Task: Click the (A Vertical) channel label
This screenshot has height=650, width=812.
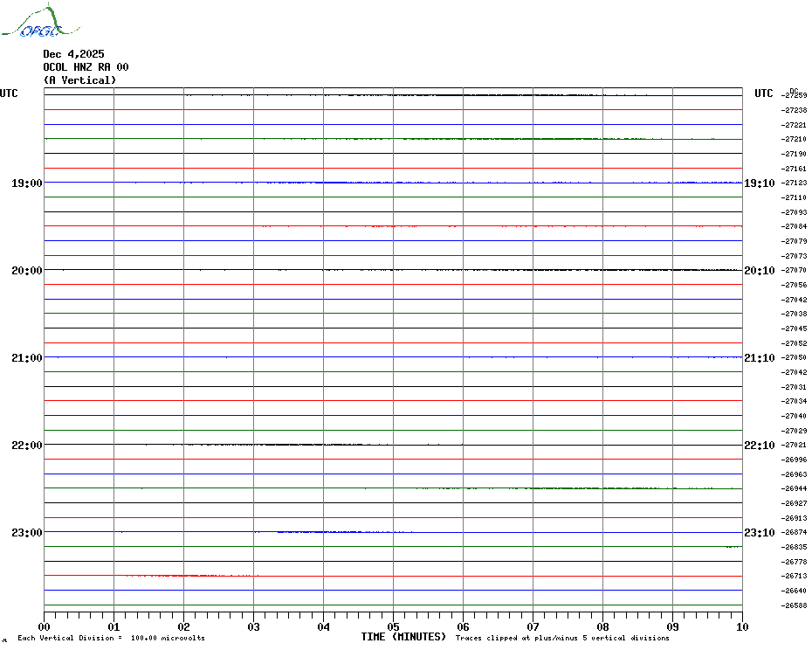Action: tap(79, 80)
